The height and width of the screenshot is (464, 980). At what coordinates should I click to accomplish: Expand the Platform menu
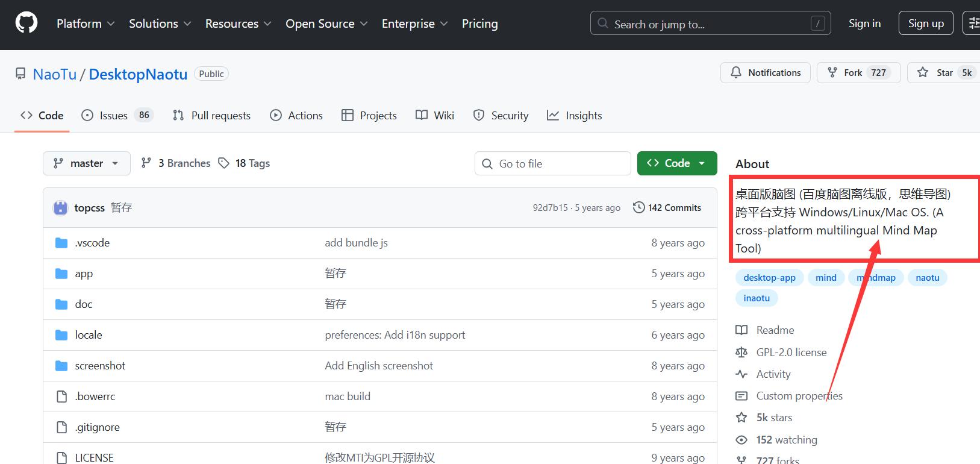click(x=85, y=24)
